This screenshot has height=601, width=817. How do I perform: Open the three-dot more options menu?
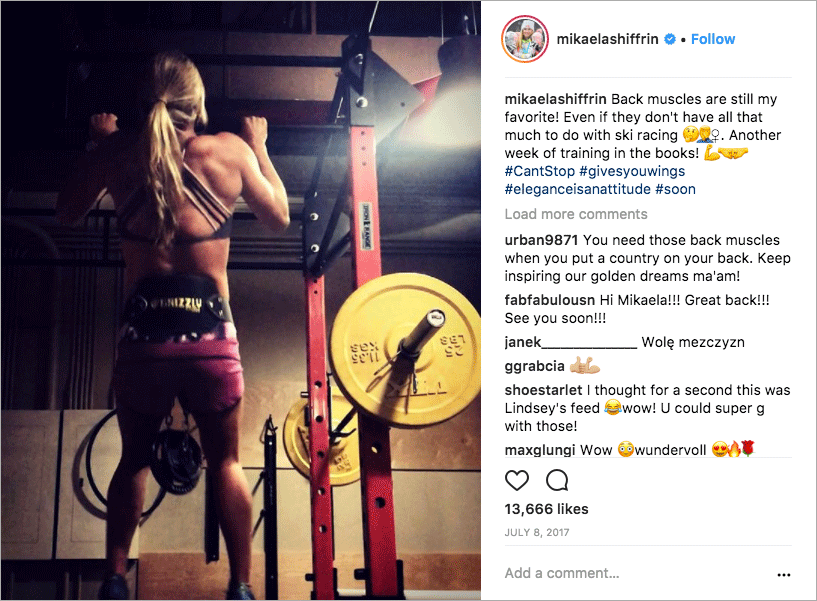784,574
